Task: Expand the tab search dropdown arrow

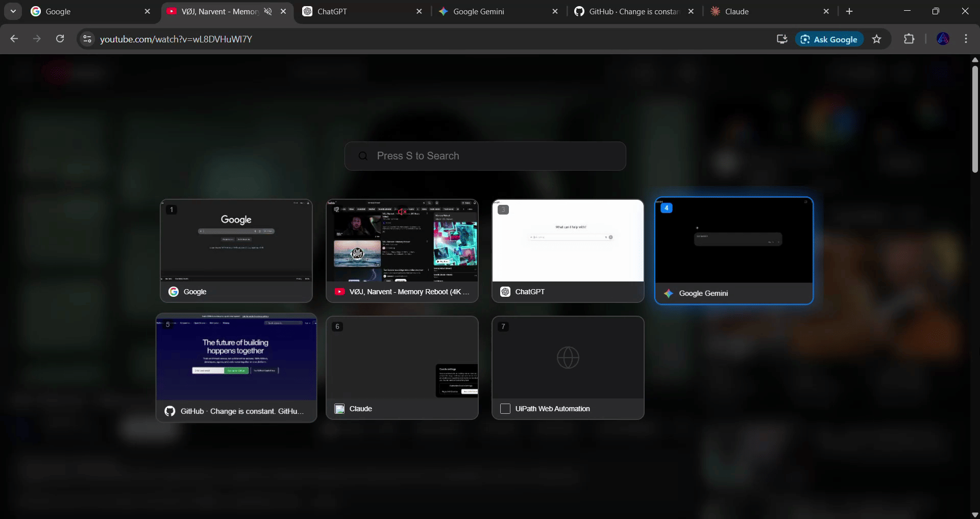Action: click(x=13, y=11)
